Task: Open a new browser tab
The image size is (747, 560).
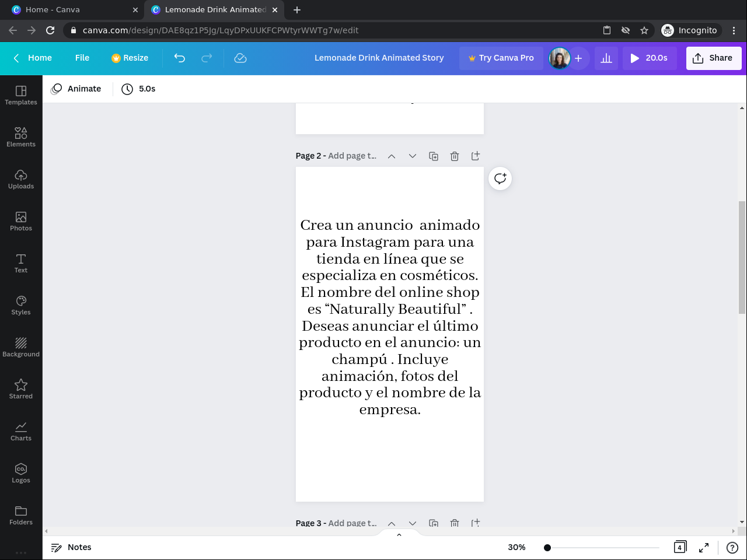Action: pos(297,10)
